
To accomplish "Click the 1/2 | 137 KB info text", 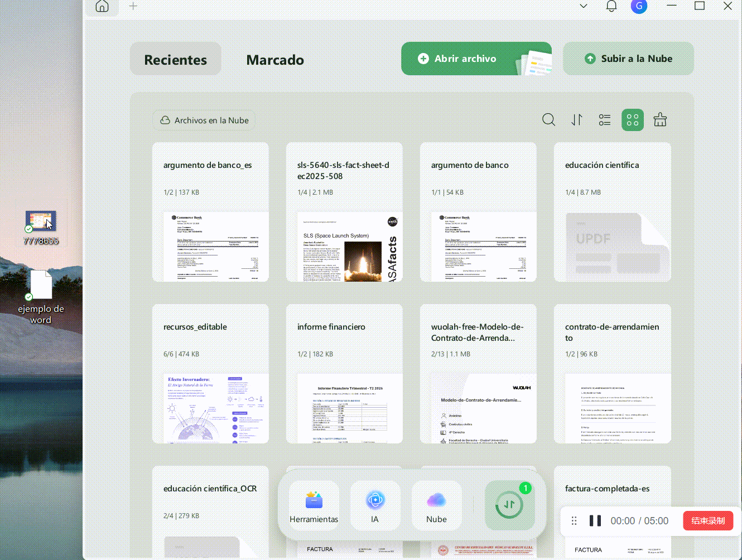I will point(181,192).
